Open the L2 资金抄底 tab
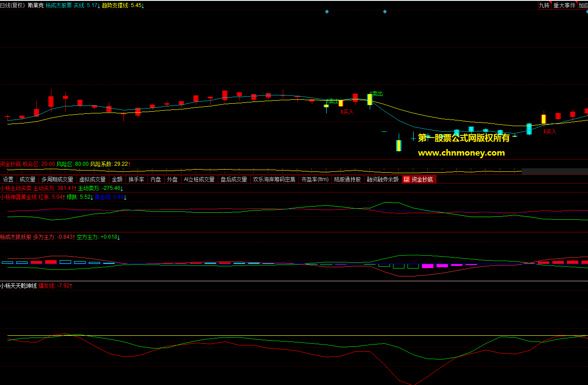Image resolution: width=588 pixels, height=385 pixels. [419, 179]
